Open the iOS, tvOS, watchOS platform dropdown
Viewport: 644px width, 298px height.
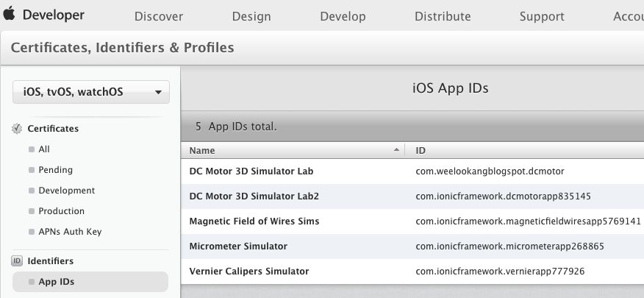coord(91,92)
